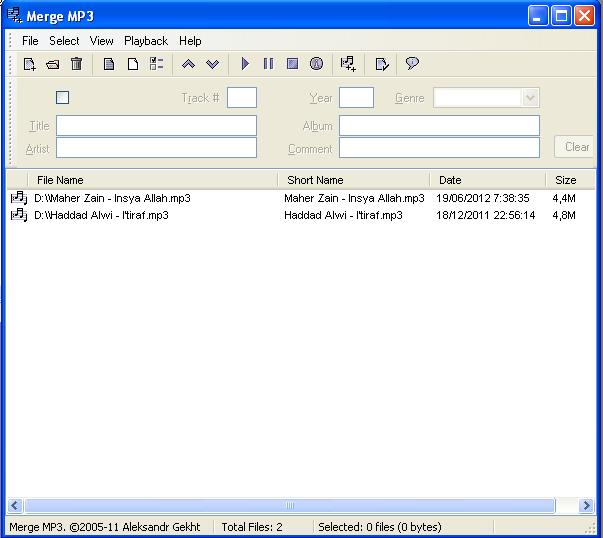The height and width of the screenshot is (538, 603).
Task: Open the Select menu
Action: pos(64,41)
